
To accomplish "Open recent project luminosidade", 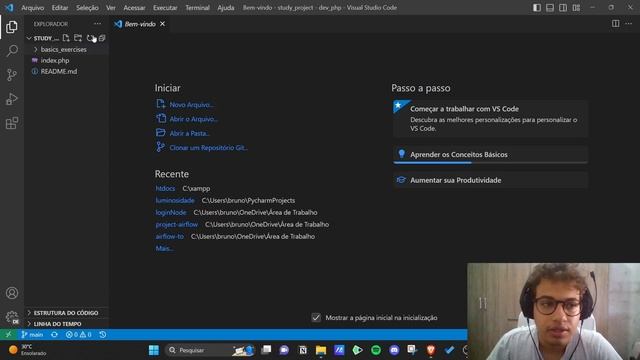I will (175, 200).
